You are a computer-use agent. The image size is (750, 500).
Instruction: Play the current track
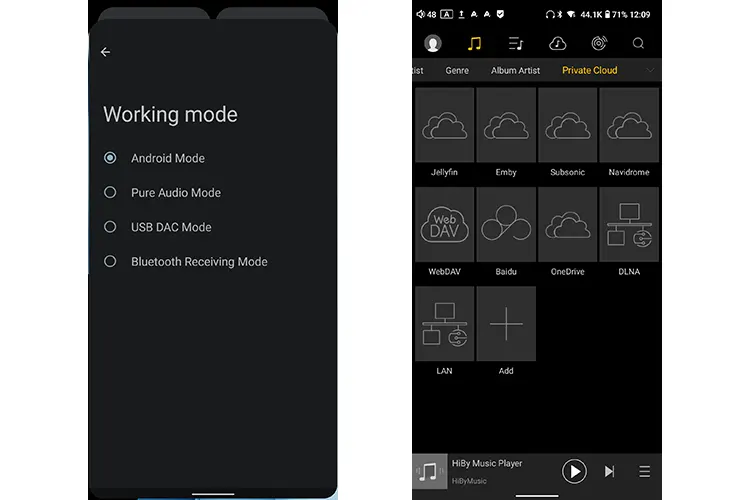click(574, 471)
